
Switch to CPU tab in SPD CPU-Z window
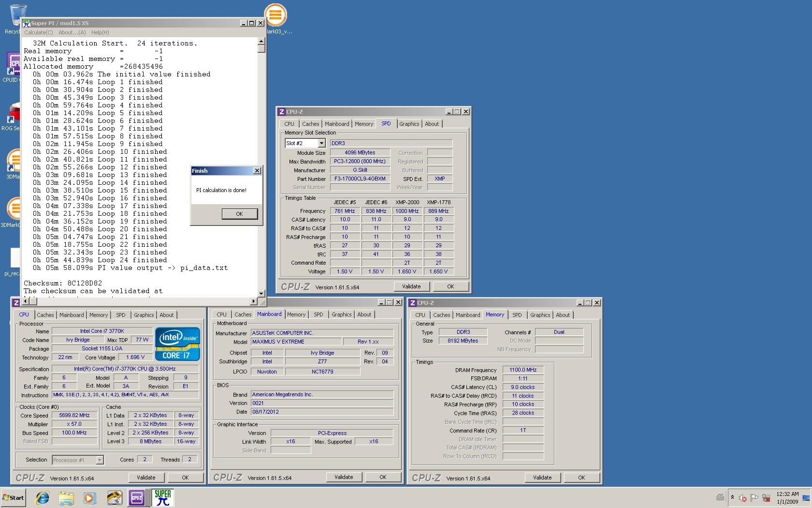pos(289,124)
